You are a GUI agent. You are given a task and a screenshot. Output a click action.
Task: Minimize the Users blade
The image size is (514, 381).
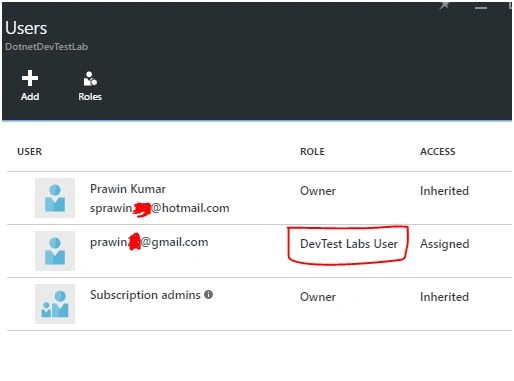[481, 8]
